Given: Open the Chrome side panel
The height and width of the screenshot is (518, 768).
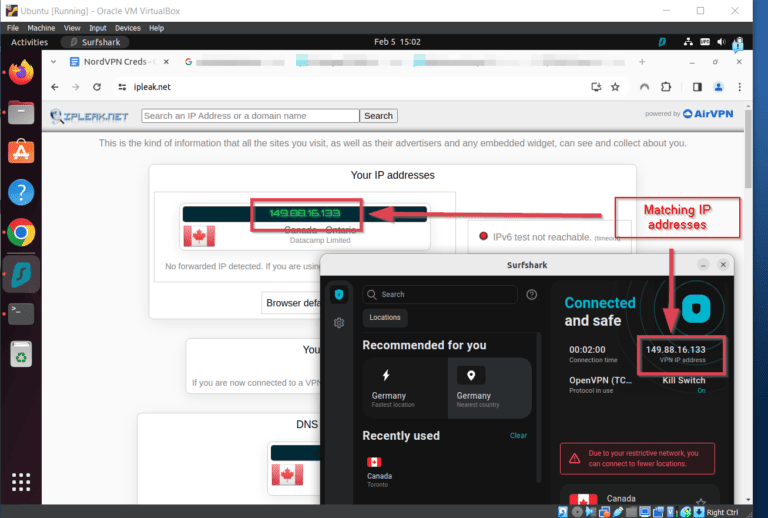Looking at the screenshot, I should 697,87.
